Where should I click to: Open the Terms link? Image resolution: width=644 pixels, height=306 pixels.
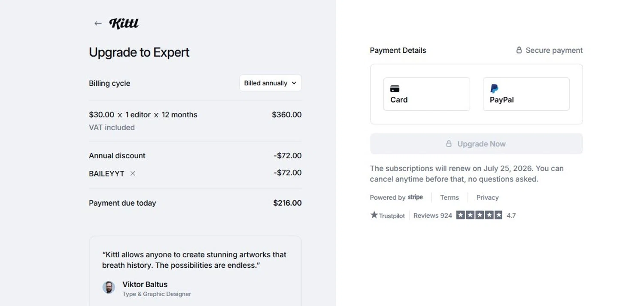click(x=450, y=197)
